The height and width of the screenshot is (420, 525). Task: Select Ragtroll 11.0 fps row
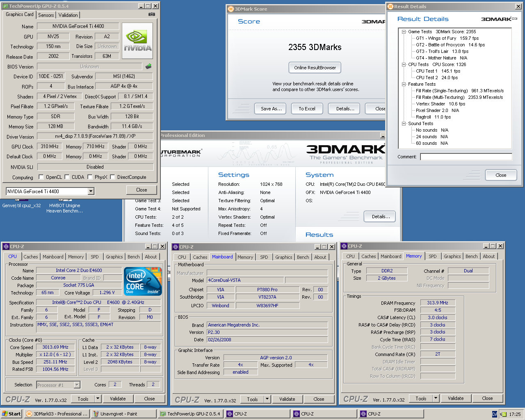pyautogui.click(x=433, y=117)
